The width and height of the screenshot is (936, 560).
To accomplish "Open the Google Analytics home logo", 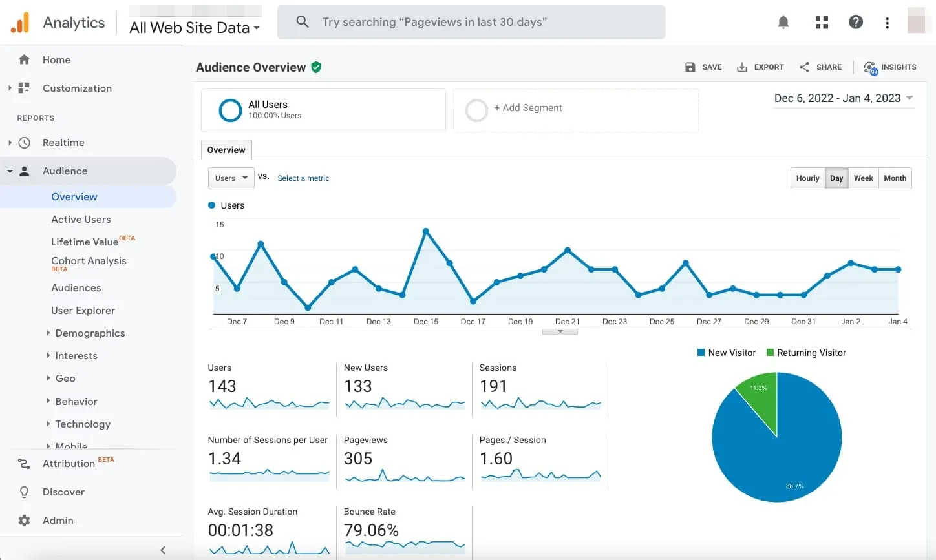I will click(21, 21).
